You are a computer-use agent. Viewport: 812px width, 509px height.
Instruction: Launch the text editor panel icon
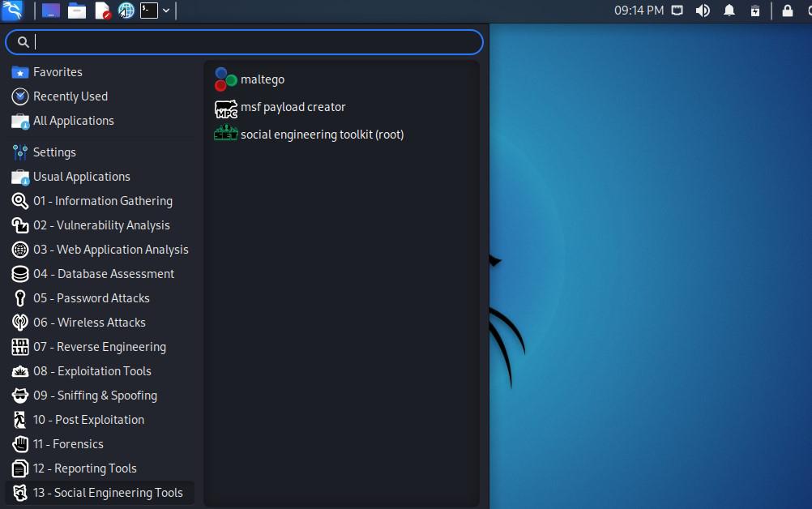(103, 11)
